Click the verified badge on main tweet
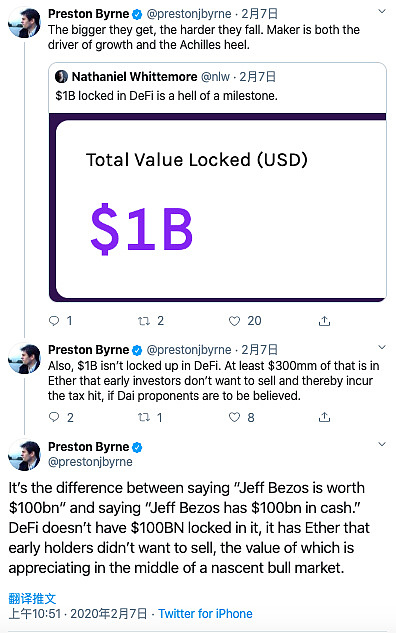The width and height of the screenshot is (396, 633). point(137,447)
